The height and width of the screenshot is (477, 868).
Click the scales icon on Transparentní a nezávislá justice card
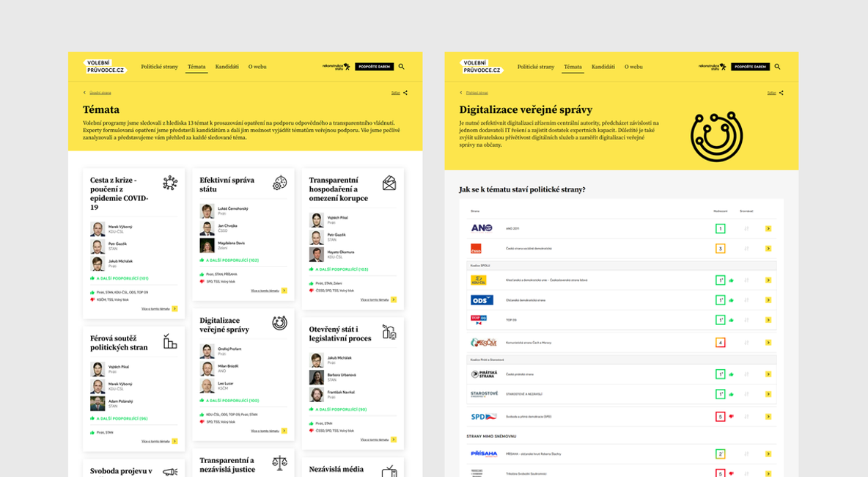(279, 463)
